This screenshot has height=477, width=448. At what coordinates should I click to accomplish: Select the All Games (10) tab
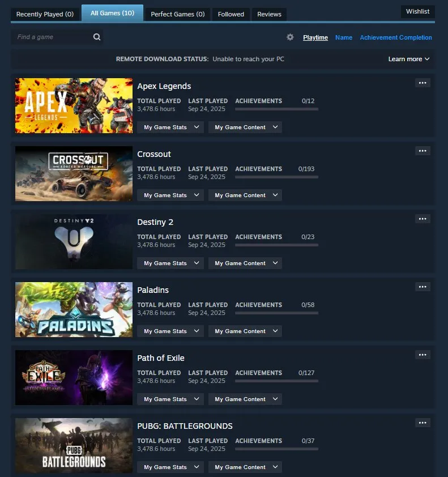point(112,13)
